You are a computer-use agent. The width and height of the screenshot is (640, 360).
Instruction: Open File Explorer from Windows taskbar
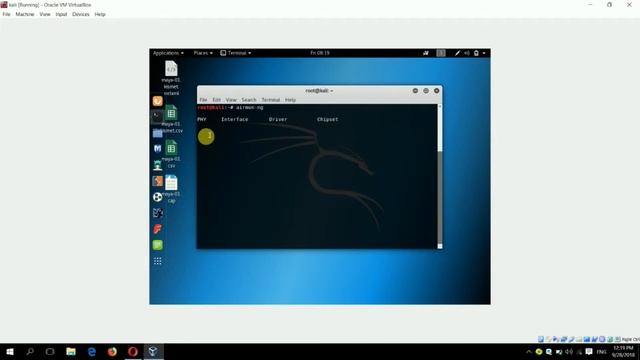(x=71, y=351)
